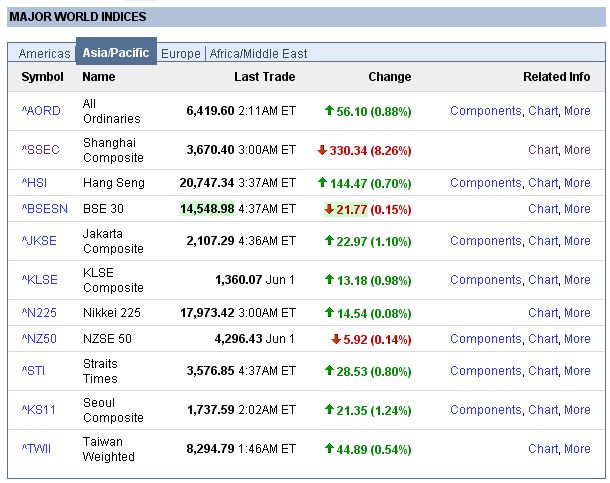
Task: Click the Hang Seng green up arrow
Action: click(322, 182)
